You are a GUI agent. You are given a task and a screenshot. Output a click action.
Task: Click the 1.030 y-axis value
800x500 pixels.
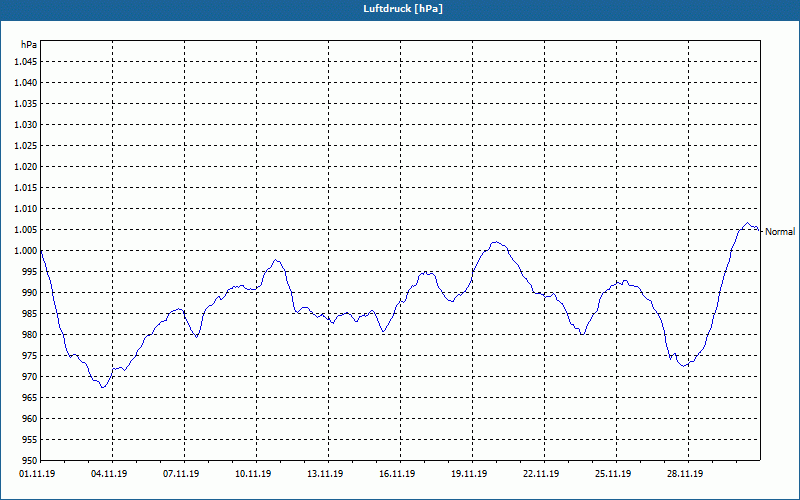26,124
